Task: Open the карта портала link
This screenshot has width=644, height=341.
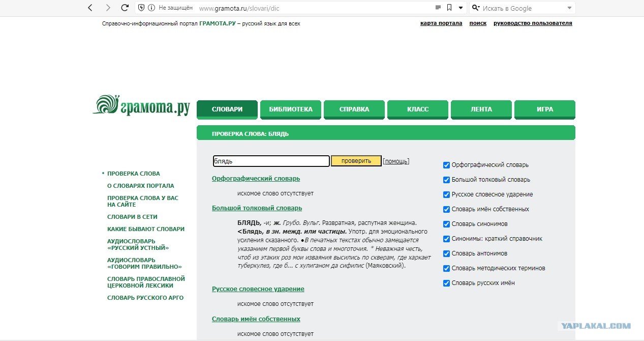Action: 441,23
